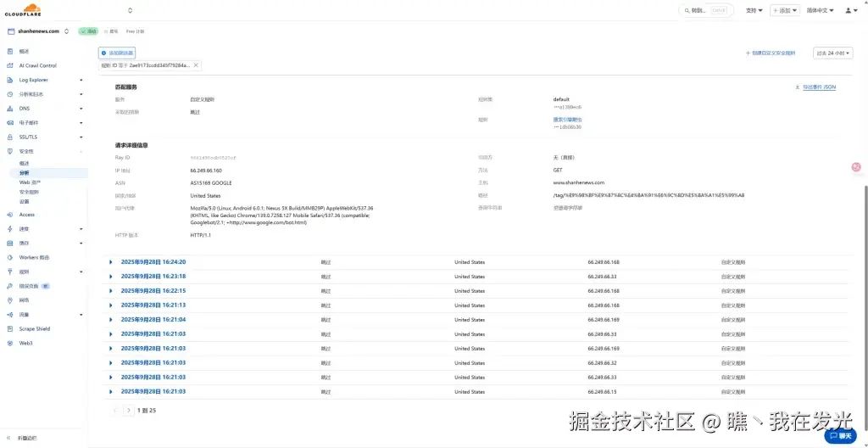This screenshot has height=448, width=868.
Task: Click the site icon beside shanhenews.com
Action: [x=10, y=31]
